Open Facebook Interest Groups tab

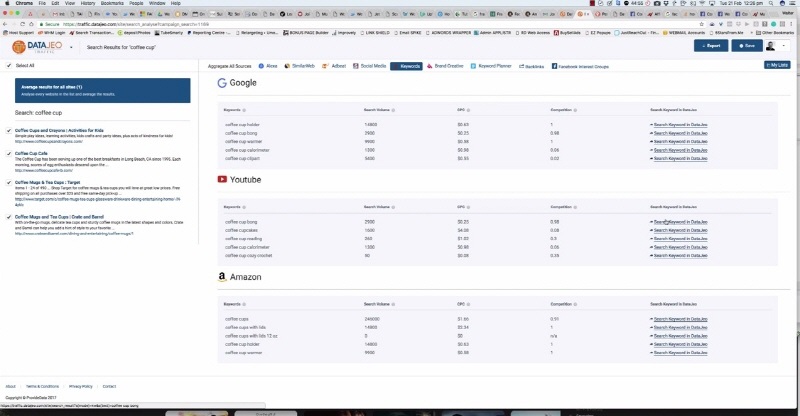(x=580, y=66)
